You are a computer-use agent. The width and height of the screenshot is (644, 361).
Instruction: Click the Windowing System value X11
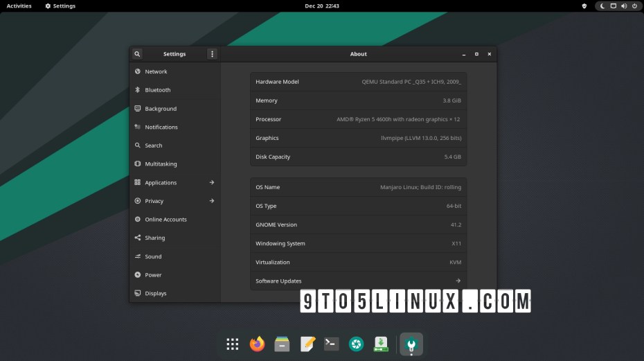(x=456, y=243)
